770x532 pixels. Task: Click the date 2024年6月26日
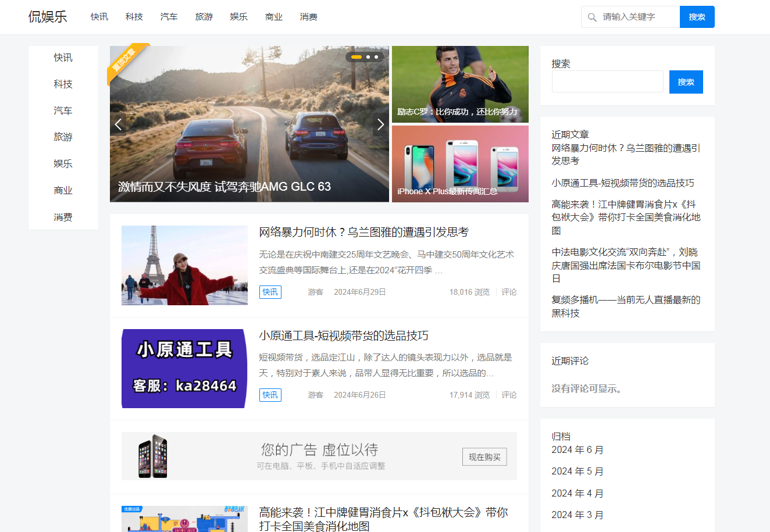click(360, 395)
